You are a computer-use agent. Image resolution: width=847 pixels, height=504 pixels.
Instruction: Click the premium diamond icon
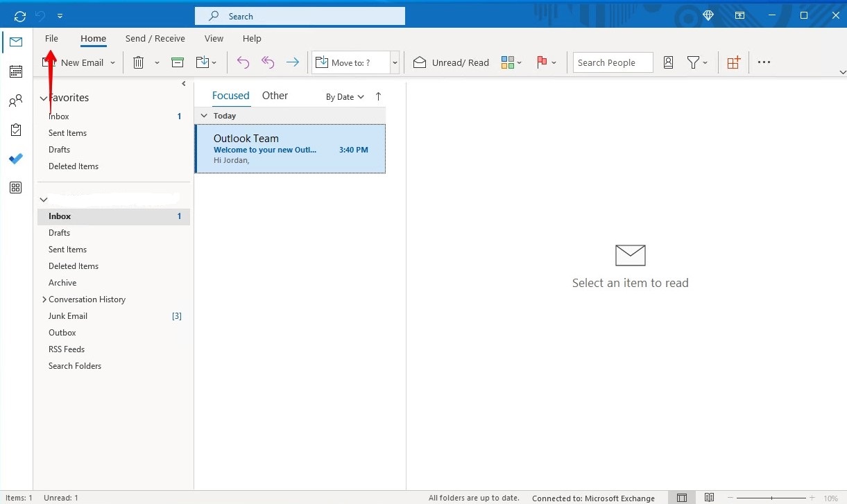click(708, 15)
